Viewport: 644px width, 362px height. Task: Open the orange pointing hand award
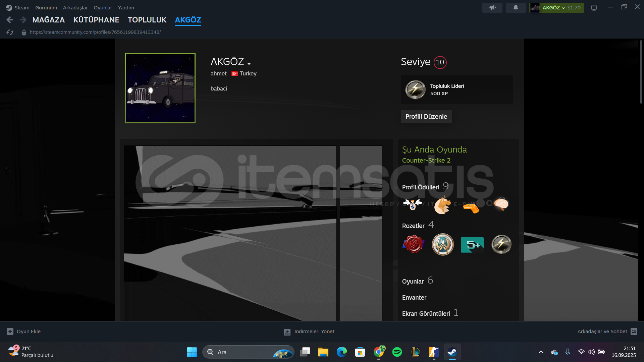[471, 207]
